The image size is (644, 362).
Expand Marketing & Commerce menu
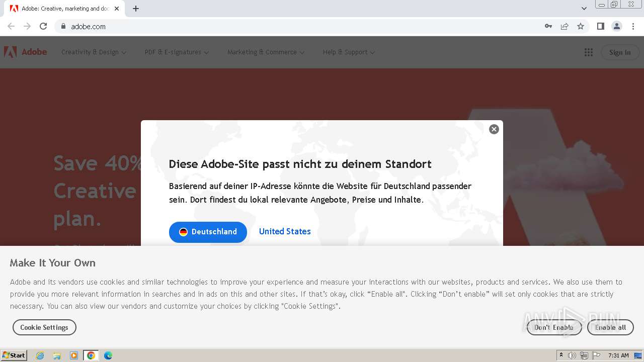click(x=266, y=52)
